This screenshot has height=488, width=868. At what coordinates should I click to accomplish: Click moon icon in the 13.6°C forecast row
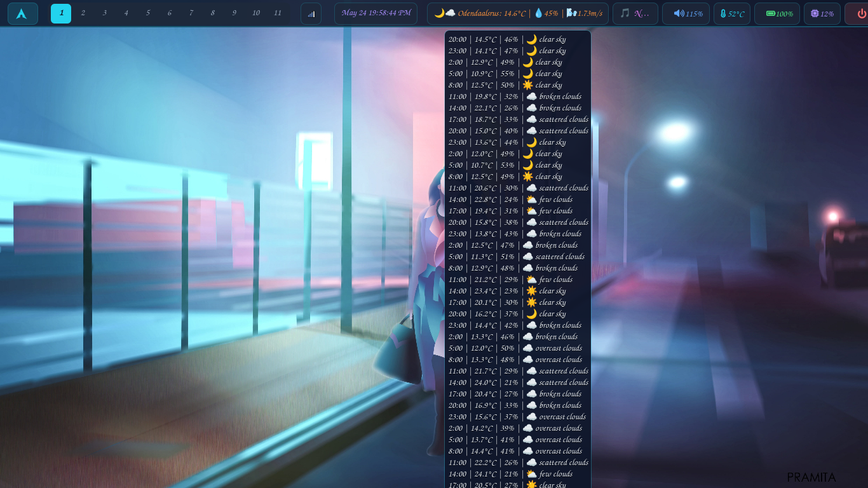pos(531,142)
